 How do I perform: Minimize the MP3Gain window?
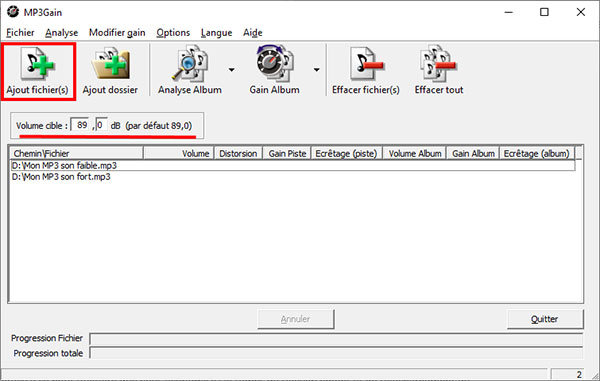pos(509,12)
